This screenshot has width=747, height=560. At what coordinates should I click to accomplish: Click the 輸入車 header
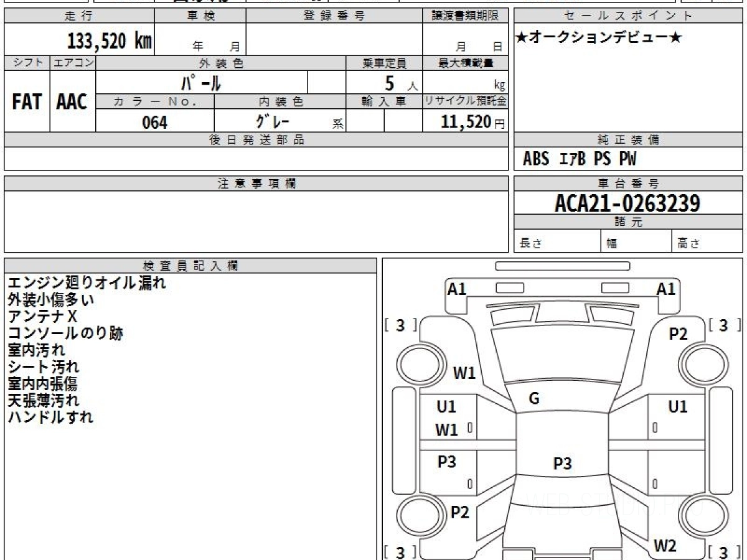point(384,101)
